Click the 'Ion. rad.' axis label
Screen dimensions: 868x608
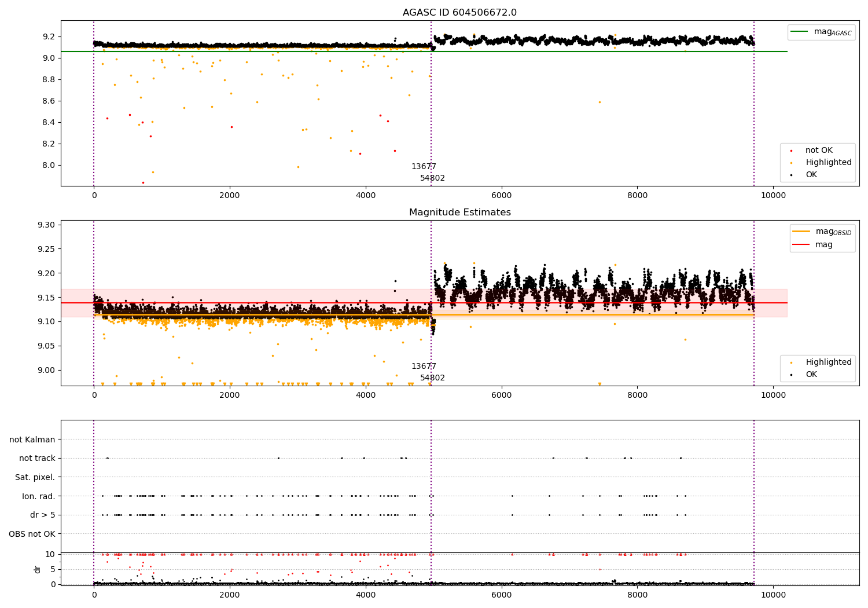point(39,496)
